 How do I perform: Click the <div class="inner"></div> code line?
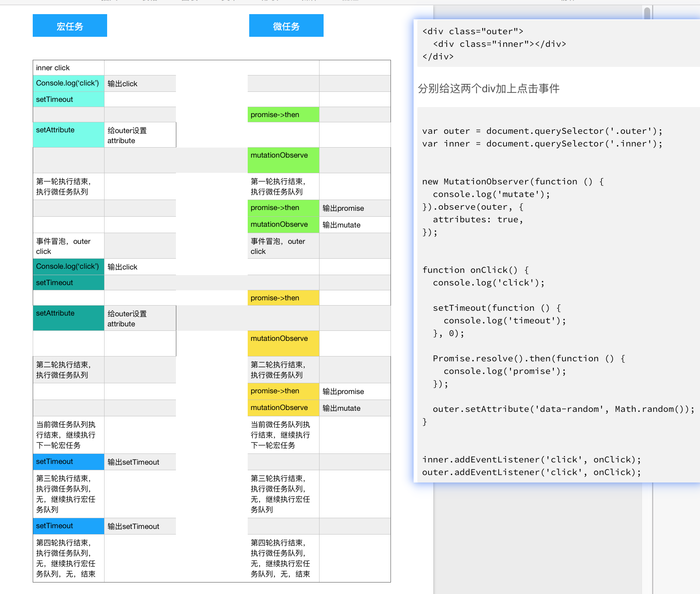pos(500,44)
